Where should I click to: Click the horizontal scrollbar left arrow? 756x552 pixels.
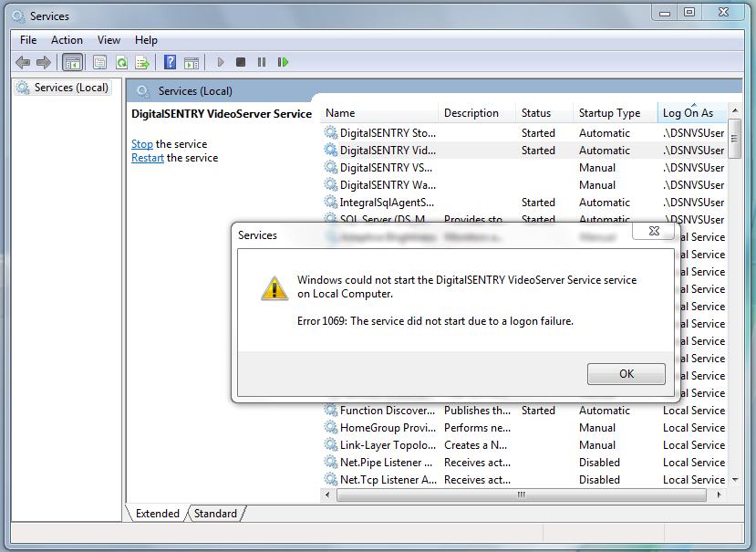click(x=328, y=495)
